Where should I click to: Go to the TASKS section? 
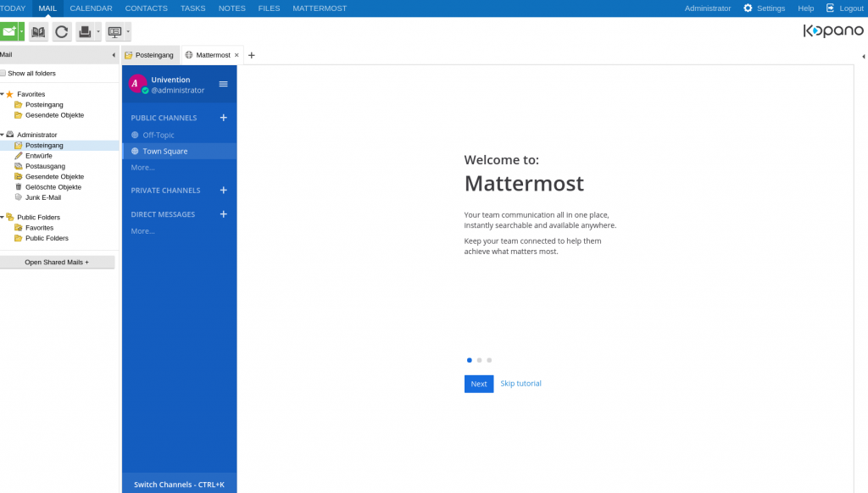192,8
